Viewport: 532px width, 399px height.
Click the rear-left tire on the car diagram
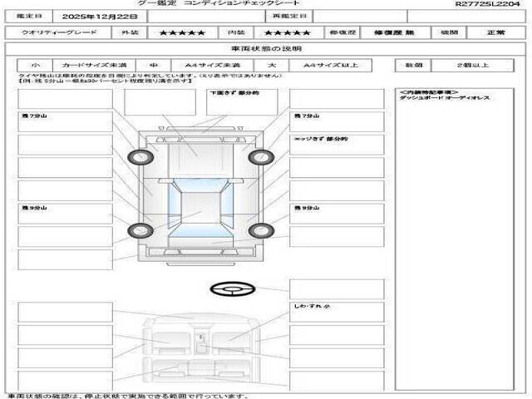click(135, 229)
